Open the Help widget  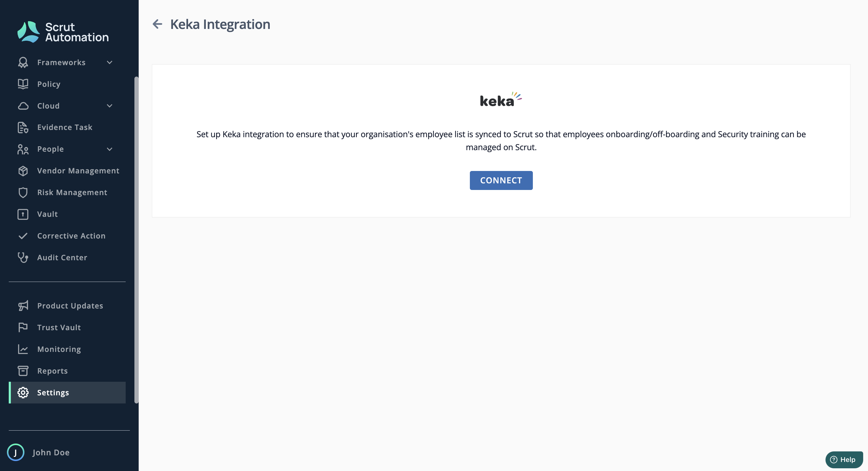[x=844, y=460]
